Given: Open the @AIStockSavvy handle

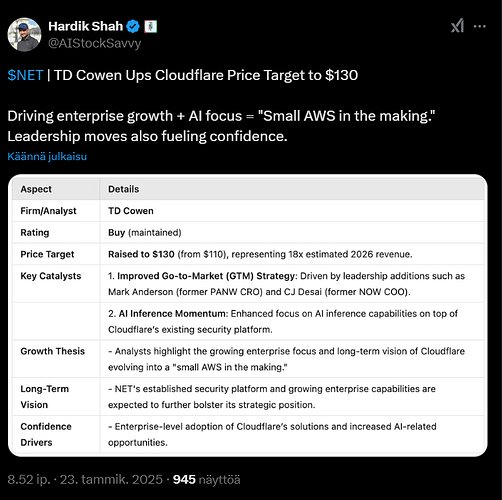Looking at the screenshot, I should pyautogui.click(x=95, y=44).
